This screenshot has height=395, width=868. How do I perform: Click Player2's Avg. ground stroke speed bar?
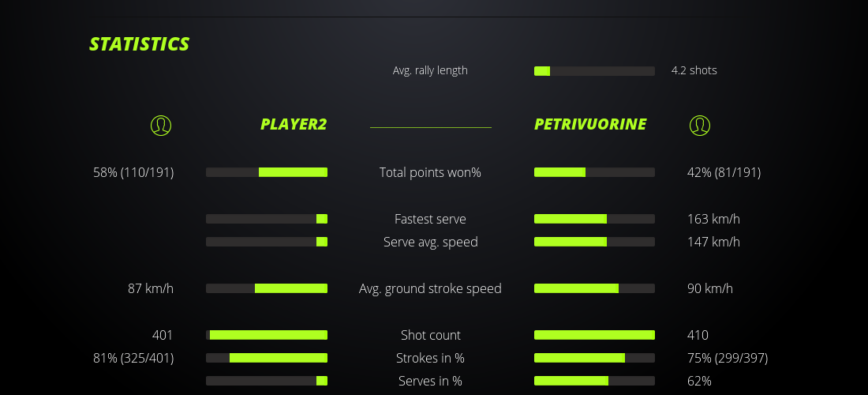coord(267,288)
